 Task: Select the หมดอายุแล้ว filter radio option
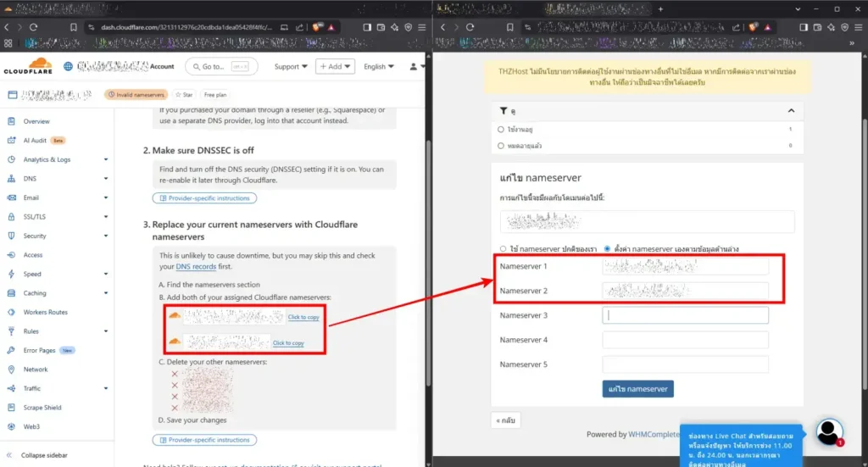click(501, 146)
